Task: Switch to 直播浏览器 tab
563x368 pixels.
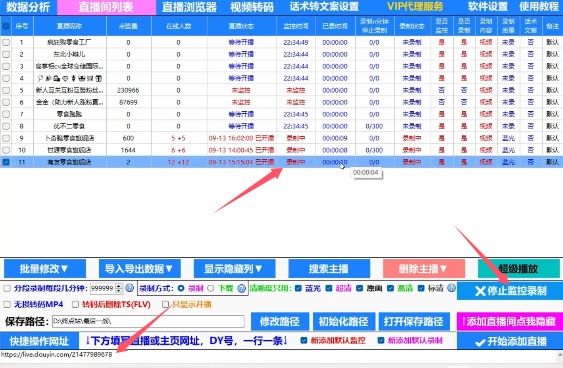Action: tap(189, 7)
